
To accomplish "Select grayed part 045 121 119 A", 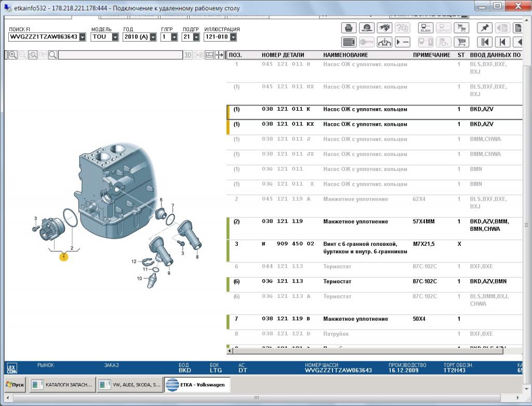I will tap(375, 206).
